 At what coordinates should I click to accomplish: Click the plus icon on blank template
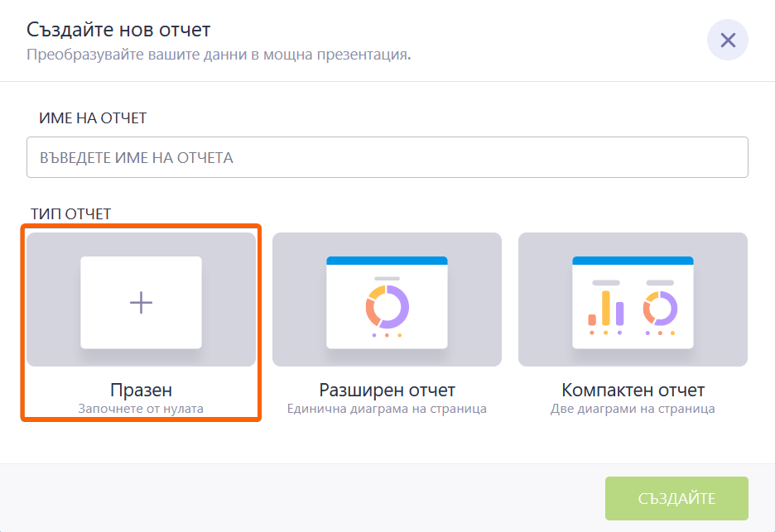[x=142, y=303]
